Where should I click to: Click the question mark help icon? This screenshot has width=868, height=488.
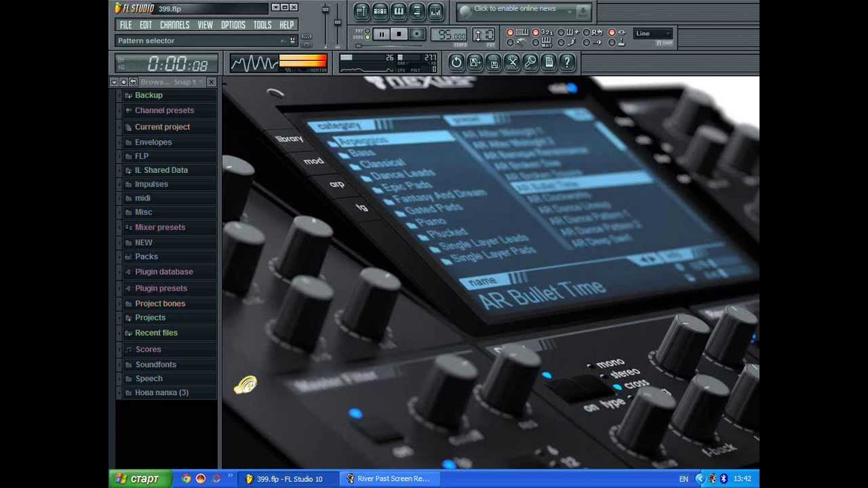(x=567, y=62)
